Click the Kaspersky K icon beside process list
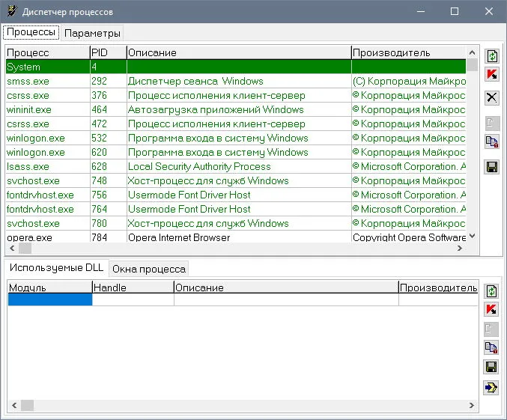This screenshot has width=507, height=420. (492, 75)
